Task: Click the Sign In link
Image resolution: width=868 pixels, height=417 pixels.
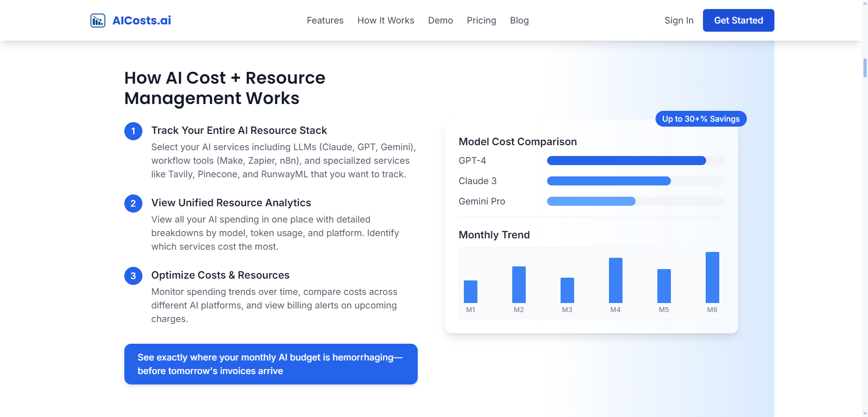Action: click(x=679, y=20)
